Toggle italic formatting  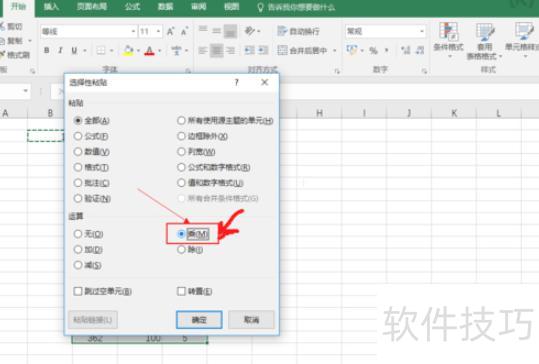[60, 51]
